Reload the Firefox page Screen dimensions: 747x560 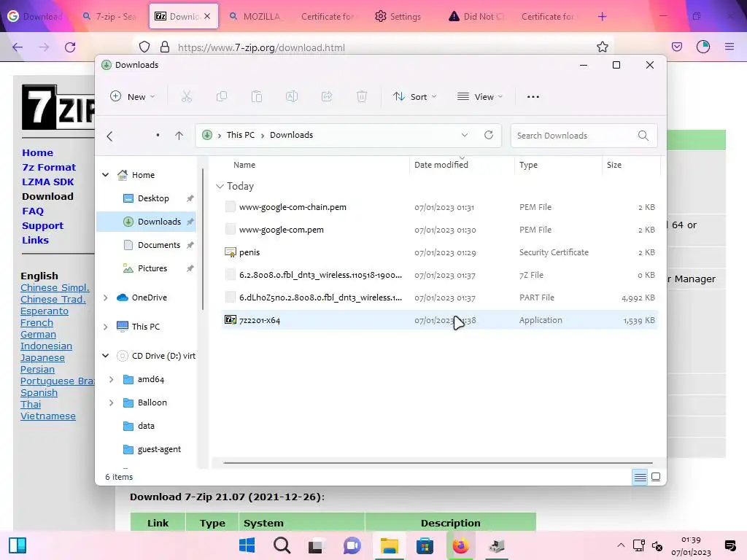pos(70,47)
